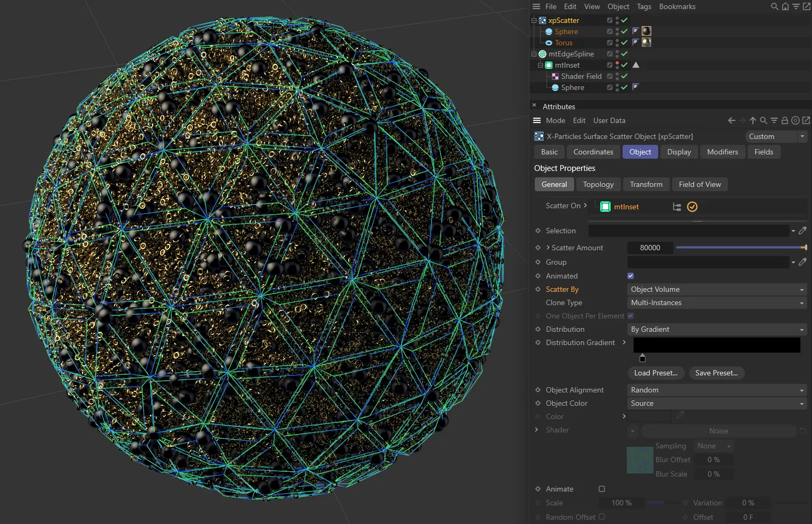Click the Save Preset button

(717, 373)
